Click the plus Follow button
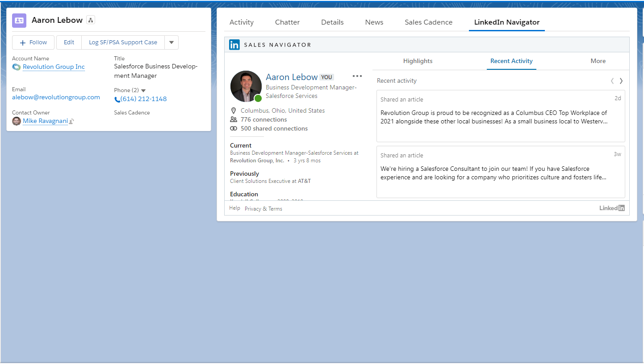This screenshot has height=364, width=644. coord(33,42)
